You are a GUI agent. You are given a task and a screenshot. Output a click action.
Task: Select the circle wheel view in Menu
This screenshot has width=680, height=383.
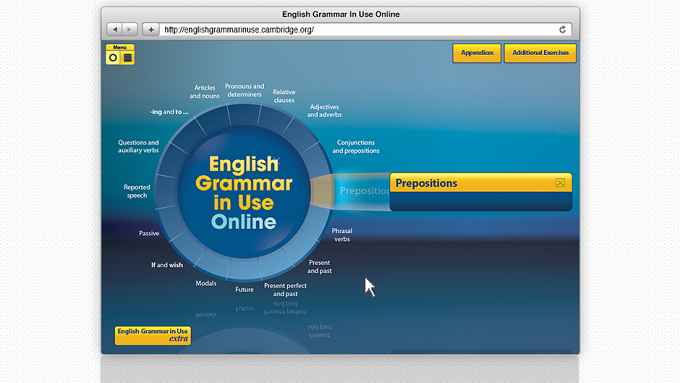coord(113,58)
